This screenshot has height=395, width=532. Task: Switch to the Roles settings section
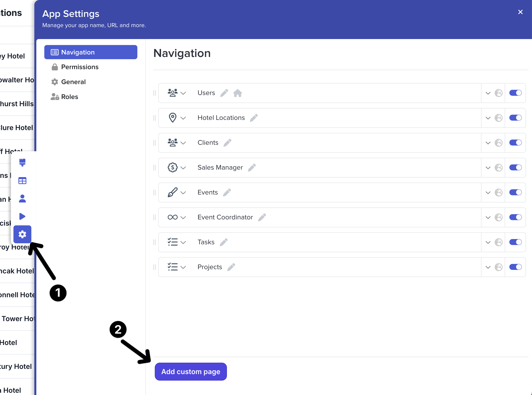click(x=69, y=97)
